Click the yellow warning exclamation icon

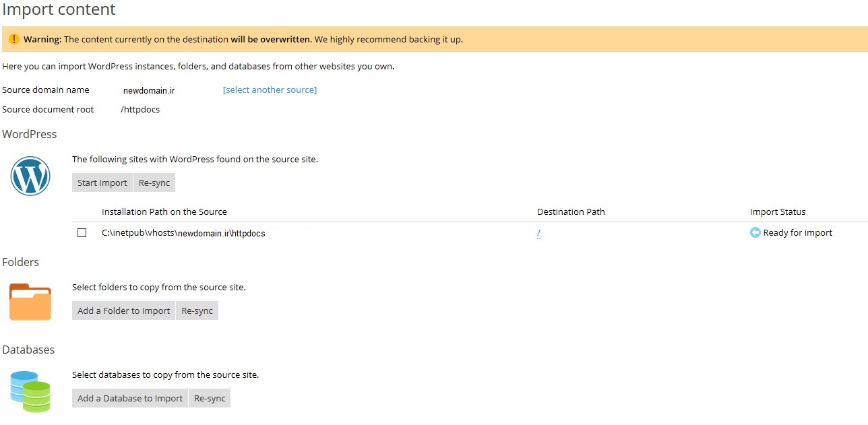[13, 39]
